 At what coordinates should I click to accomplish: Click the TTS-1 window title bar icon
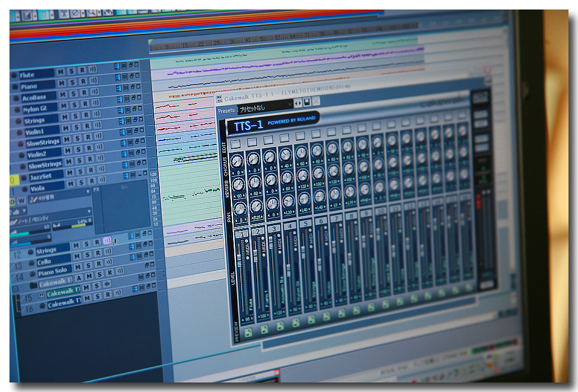[x=219, y=99]
